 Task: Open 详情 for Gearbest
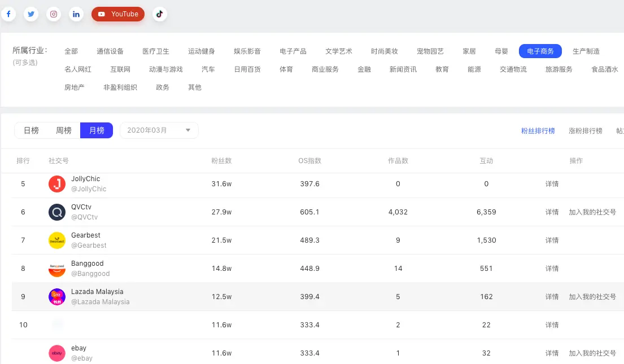coord(552,240)
